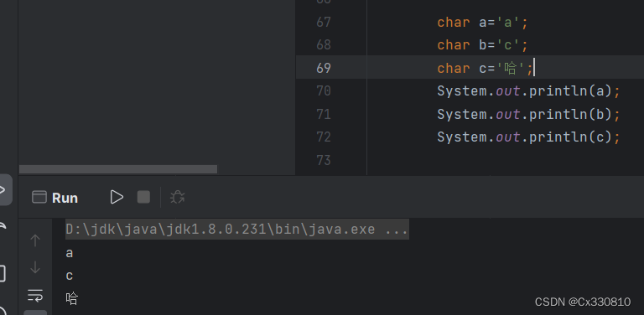Screen dimensions: 644x315
Task: Click the java.exe command line in console
Action: (237, 229)
